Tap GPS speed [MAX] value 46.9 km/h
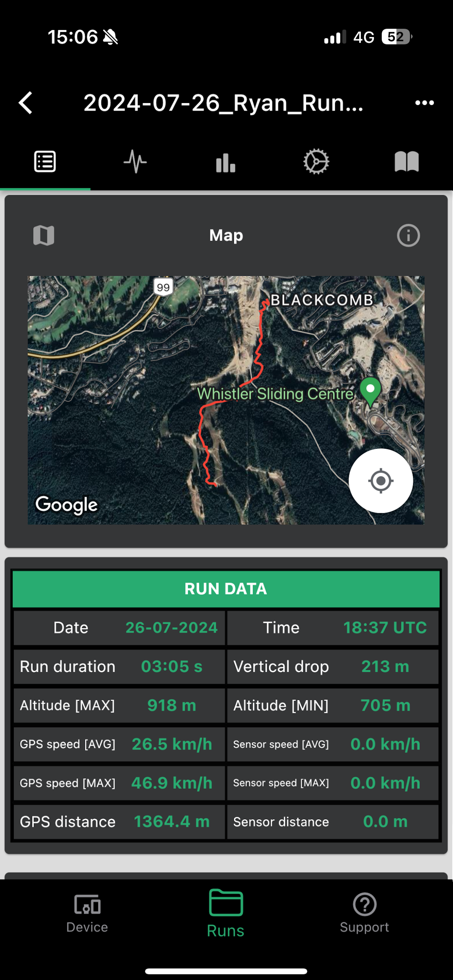 pyautogui.click(x=172, y=783)
